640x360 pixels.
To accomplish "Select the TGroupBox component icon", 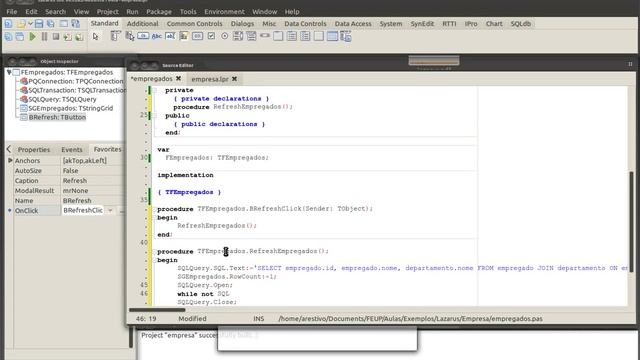I will pyautogui.click(x=278, y=36).
